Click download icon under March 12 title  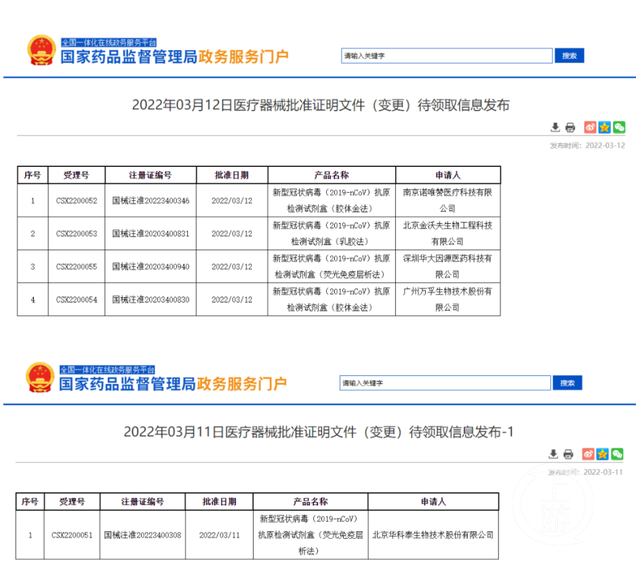point(555,128)
